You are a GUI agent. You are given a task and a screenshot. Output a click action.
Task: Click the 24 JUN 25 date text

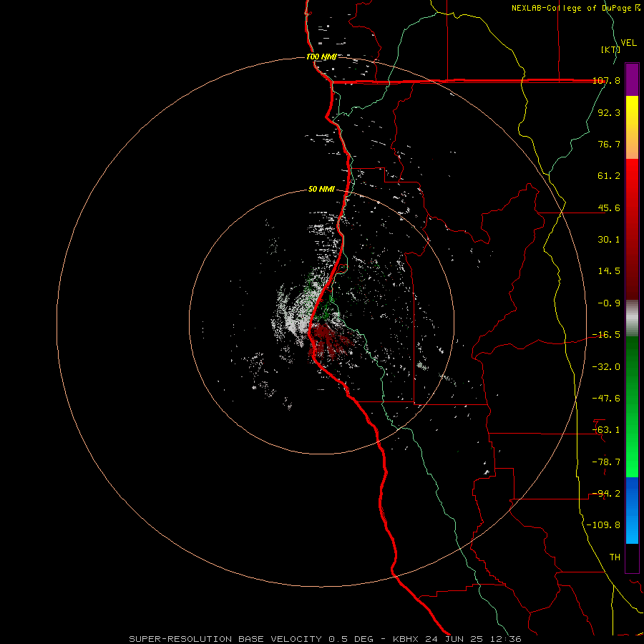pos(454,639)
